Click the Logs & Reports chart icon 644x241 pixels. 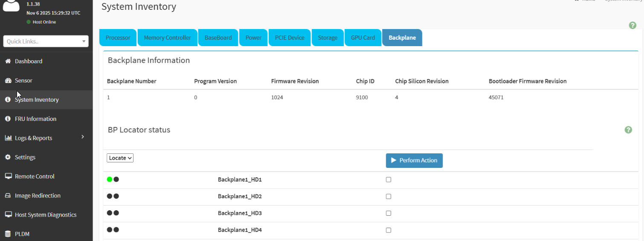point(8,138)
